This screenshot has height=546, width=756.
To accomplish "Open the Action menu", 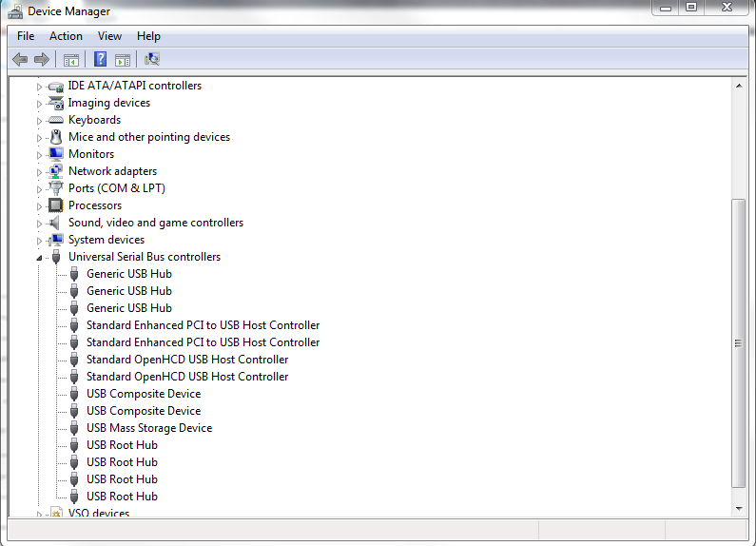I will click(x=66, y=36).
